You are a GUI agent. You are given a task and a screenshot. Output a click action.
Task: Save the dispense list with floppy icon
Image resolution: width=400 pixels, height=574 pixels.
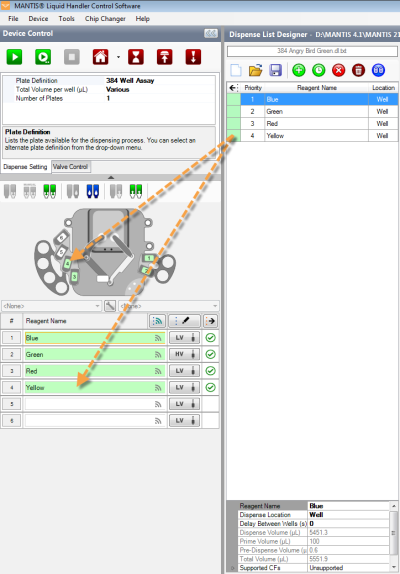click(x=275, y=70)
